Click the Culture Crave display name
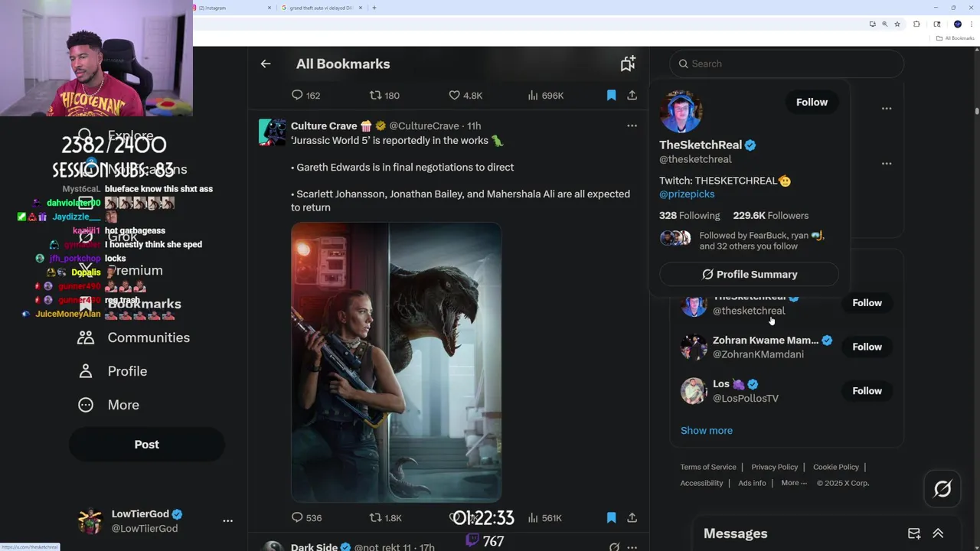This screenshot has width=980, height=551. pyautogui.click(x=324, y=126)
